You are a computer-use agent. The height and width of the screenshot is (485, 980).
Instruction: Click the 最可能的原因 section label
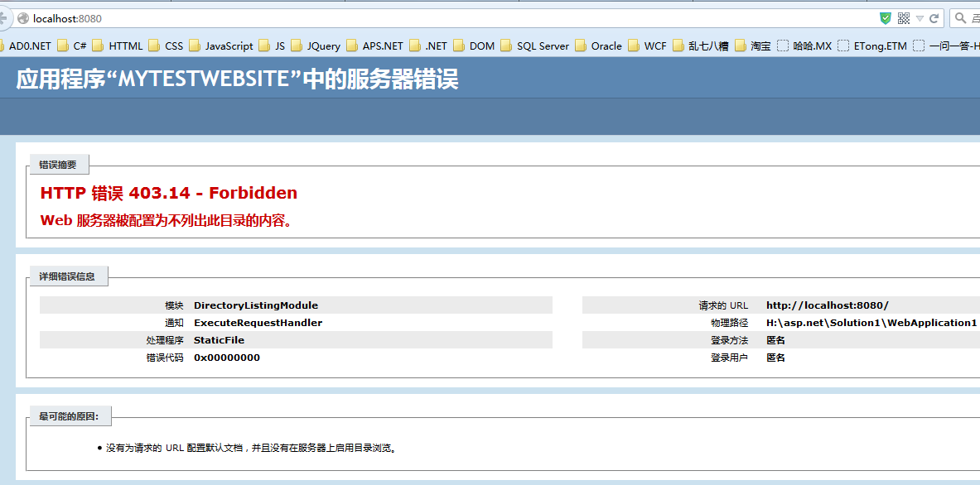pos(69,415)
